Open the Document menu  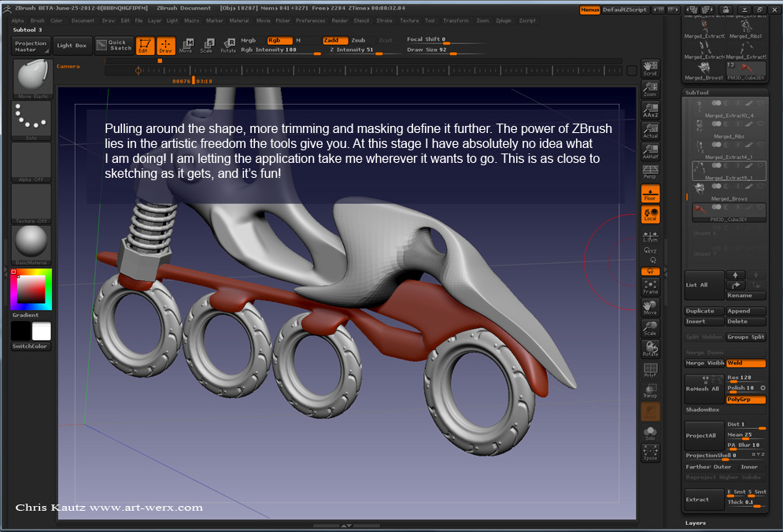click(83, 20)
